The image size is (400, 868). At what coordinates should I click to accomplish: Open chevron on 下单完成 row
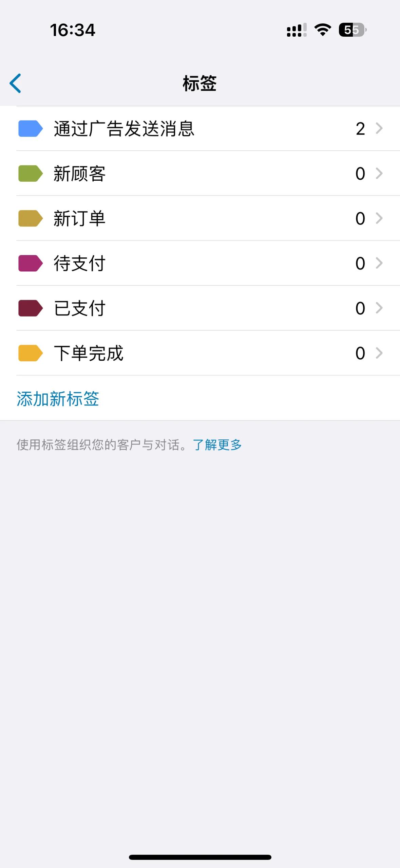(x=379, y=353)
